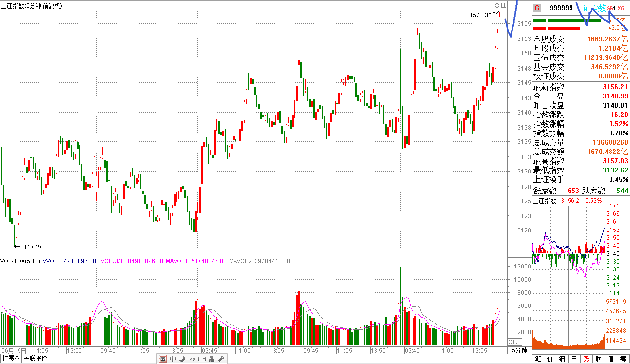The height and width of the screenshot is (364, 630).
Task: Click the SG1 label in the header
Action: point(610,8)
